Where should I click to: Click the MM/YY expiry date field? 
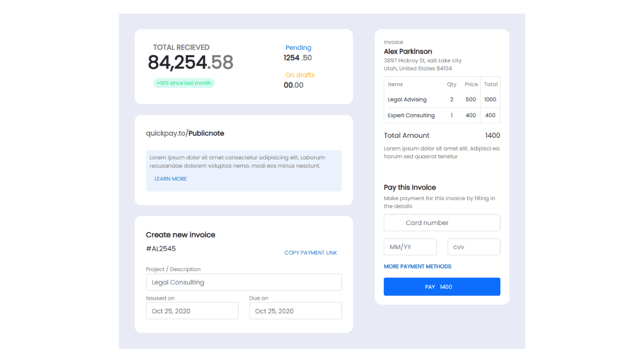coord(410,247)
